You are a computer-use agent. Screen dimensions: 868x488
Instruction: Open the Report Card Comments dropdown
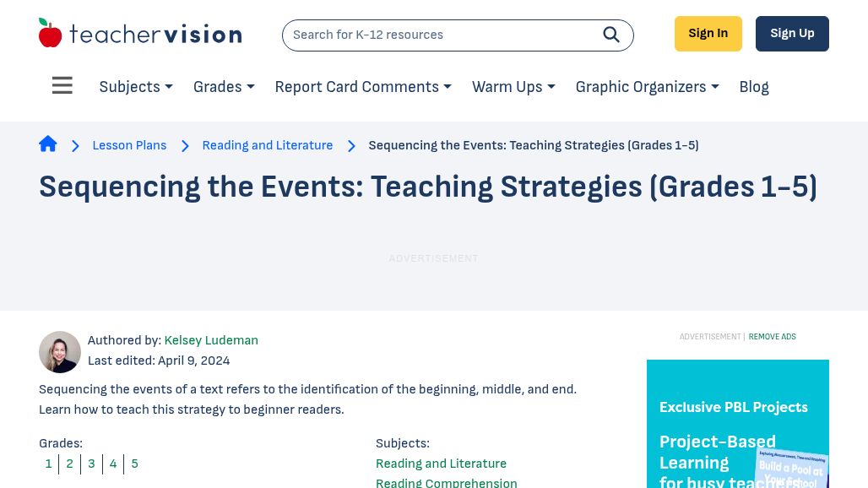(x=363, y=87)
